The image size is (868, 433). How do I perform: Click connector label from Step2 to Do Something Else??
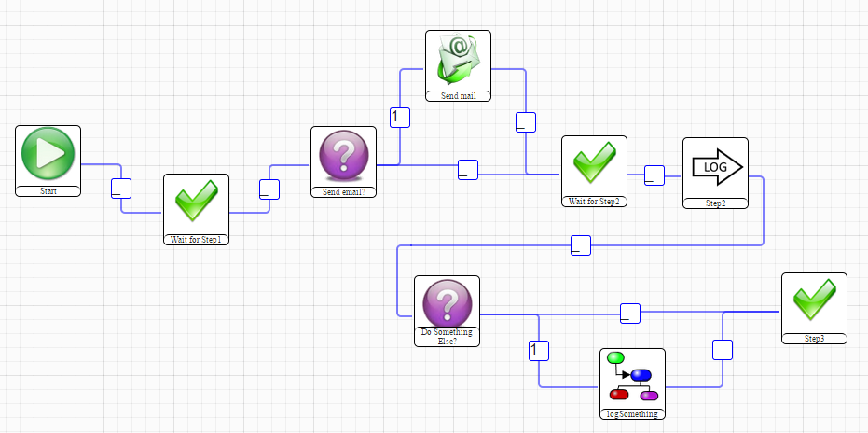[x=580, y=245]
